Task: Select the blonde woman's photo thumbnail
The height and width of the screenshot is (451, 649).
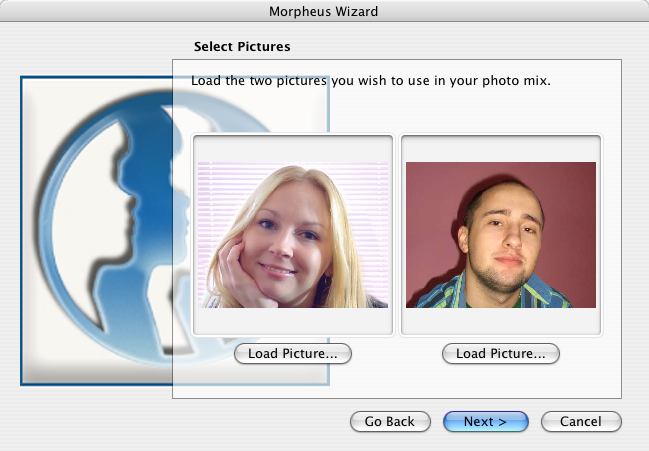Action: pos(292,234)
